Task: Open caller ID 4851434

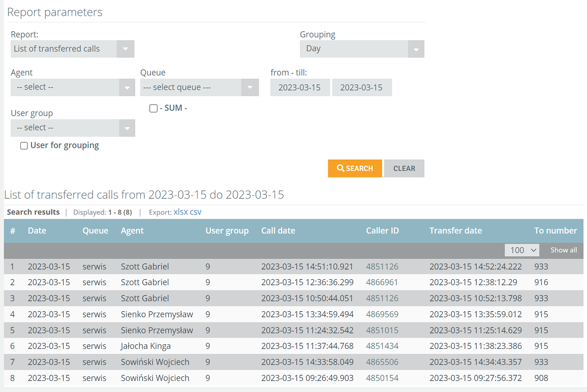Action: click(x=382, y=346)
